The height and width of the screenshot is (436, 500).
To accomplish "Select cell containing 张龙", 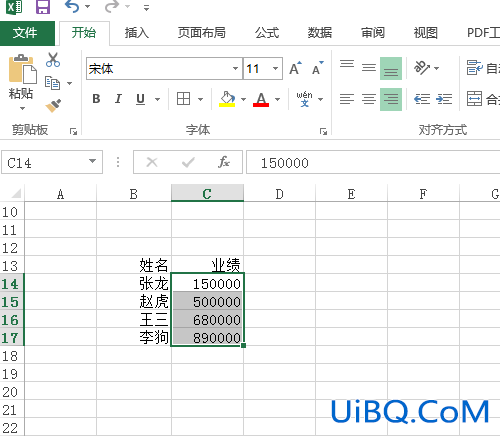I will point(134,284).
